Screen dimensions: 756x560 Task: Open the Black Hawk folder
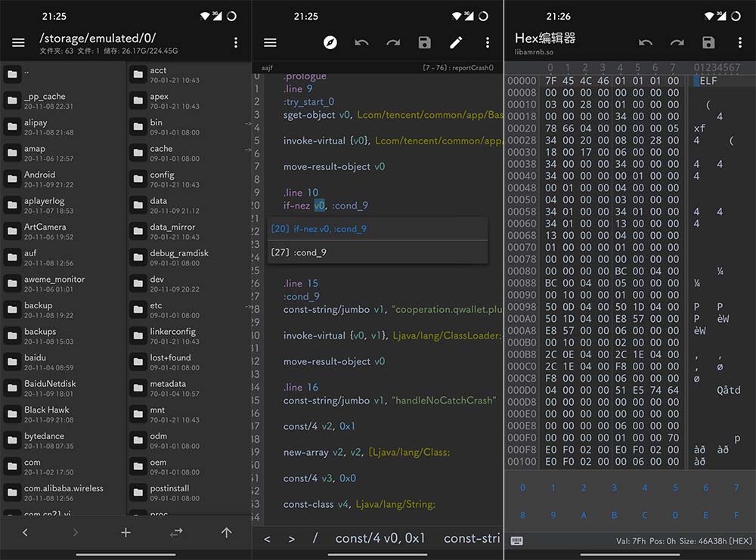pos(48,414)
